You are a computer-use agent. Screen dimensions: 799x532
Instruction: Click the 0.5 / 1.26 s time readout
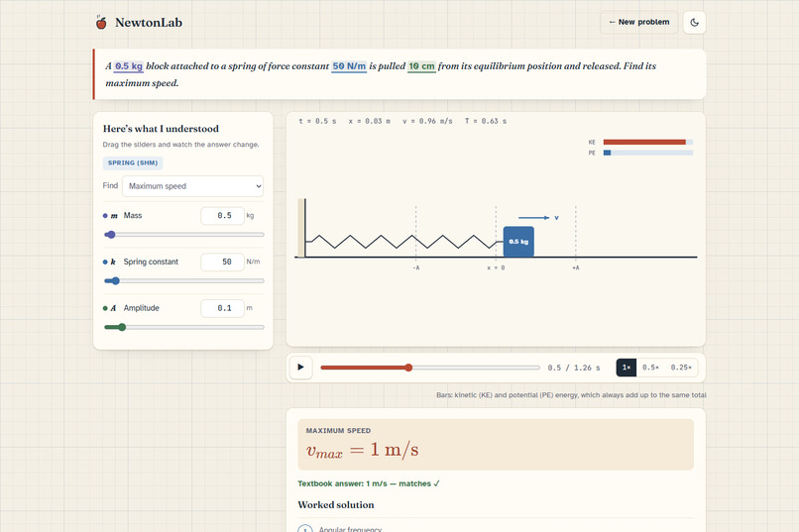[x=574, y=368]
